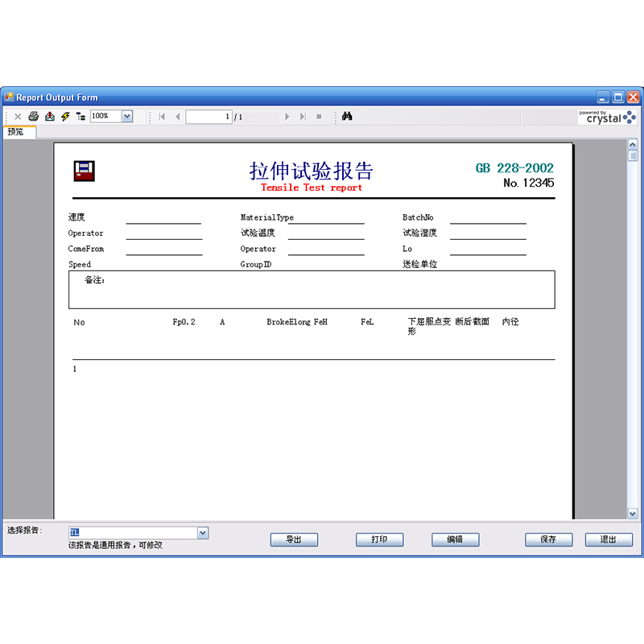The width and height of the screenshot is (644, 644).
Task: Click the red floppy disk report logo
Action: pos(85,169)
